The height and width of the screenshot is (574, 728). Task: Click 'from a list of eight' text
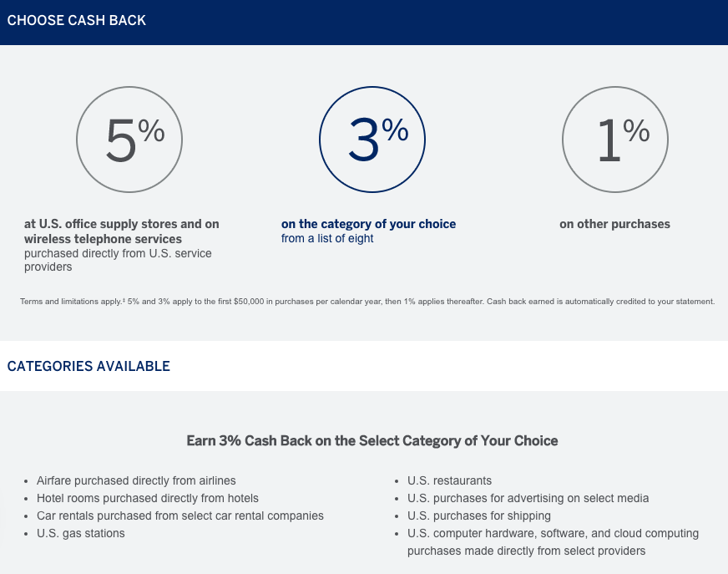pos(327,238)
